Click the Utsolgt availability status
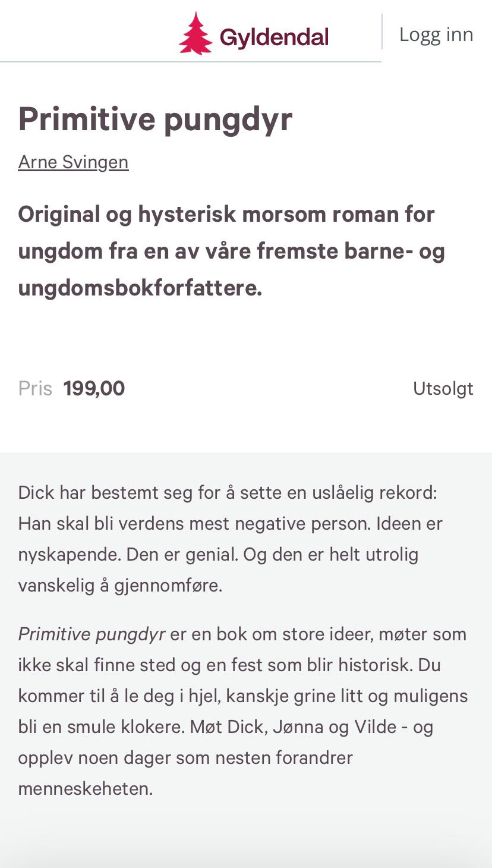This screenshot has width=492, height=868. (x=443, y=388)
